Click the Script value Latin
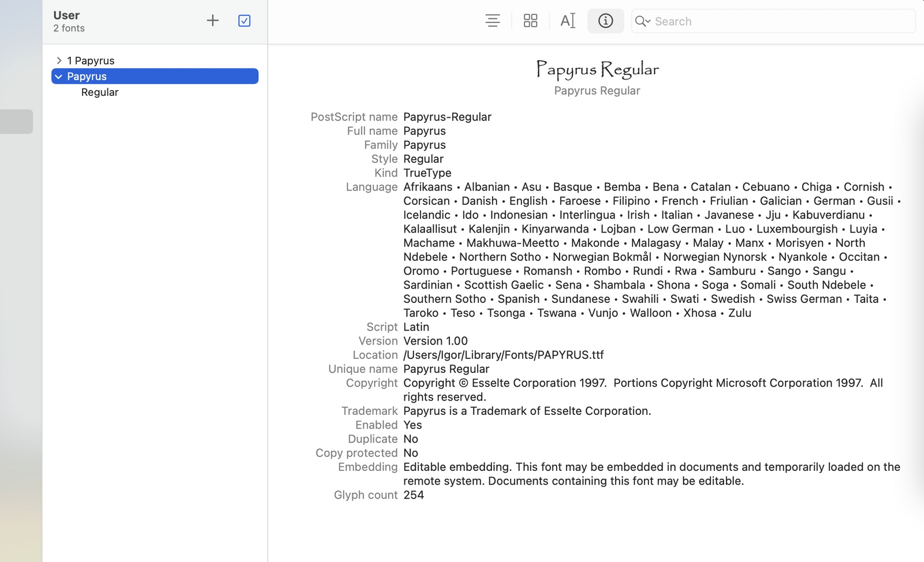 (416, 327)
